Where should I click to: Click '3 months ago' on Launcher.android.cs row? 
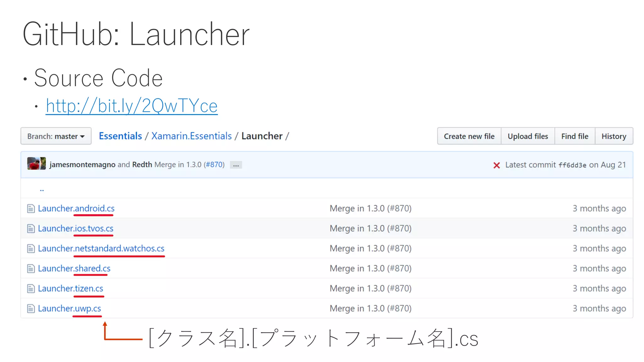point(599,209)
